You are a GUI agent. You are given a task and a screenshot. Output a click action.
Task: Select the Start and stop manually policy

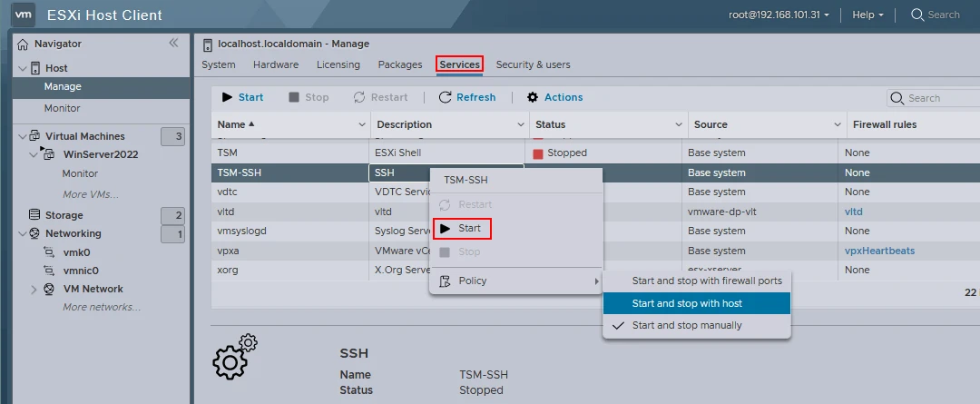point(697,325)
